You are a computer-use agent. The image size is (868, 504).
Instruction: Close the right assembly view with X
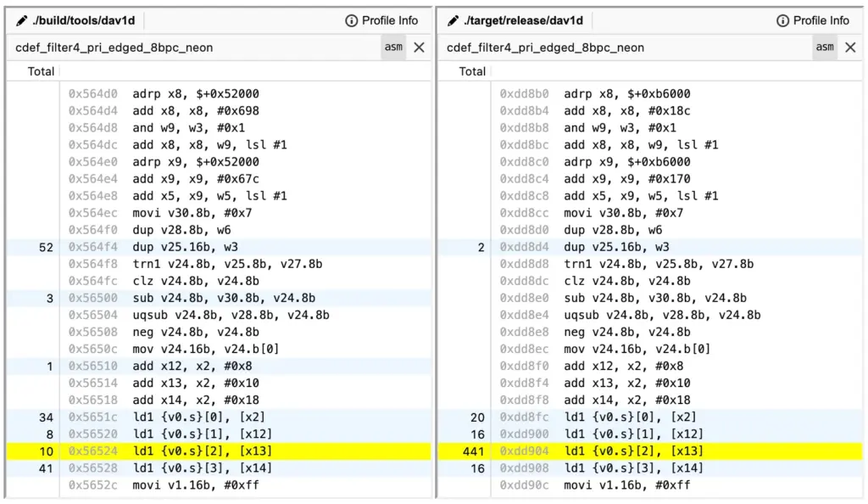(x=850, y=48)
